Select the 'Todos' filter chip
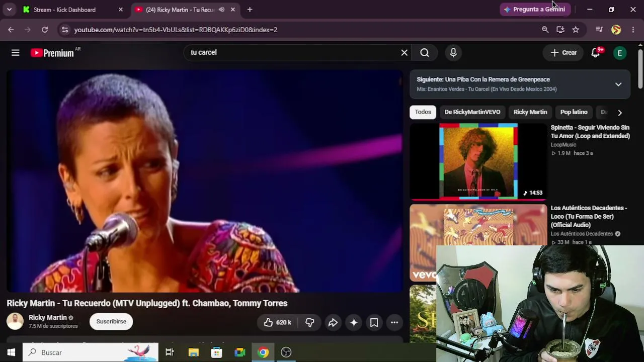The height and width of the screenshot is (362, 644). (423, 112)
